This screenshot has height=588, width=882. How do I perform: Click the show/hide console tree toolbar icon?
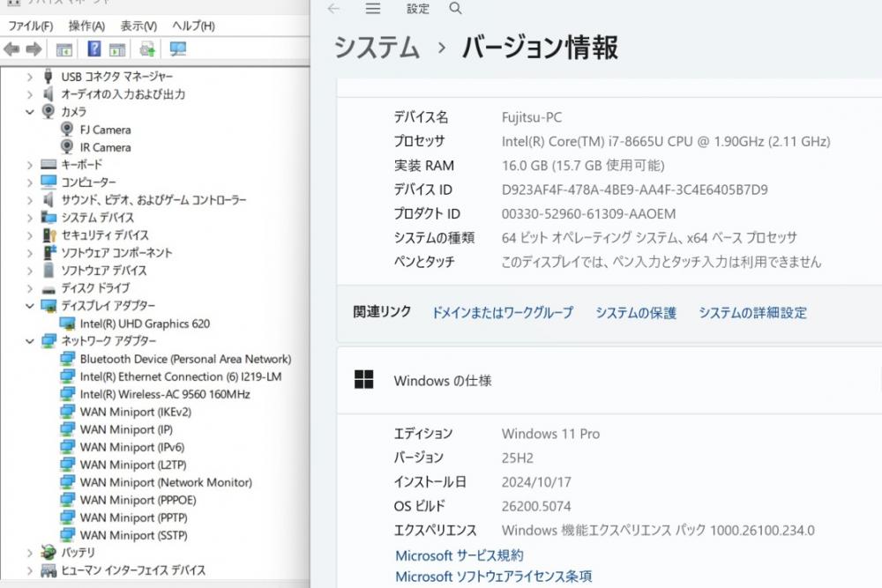64,49
